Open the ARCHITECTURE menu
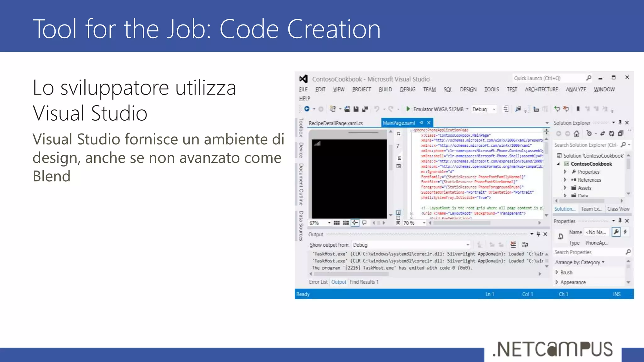This screenshot has width=644, height=362. tap(541, 90)
